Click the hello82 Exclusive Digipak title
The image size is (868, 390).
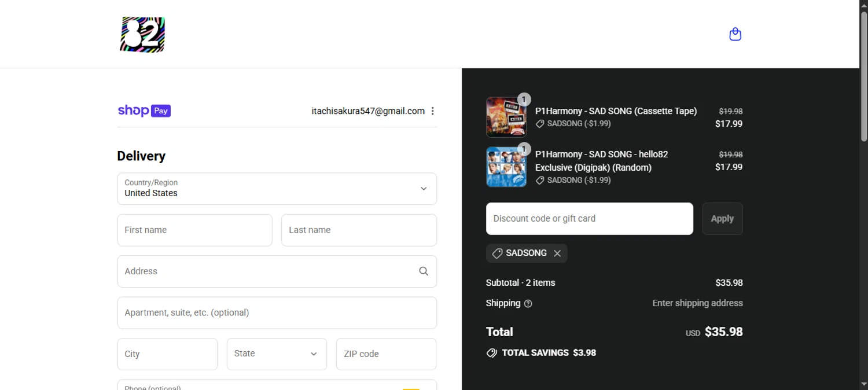(x=602, y=161)
